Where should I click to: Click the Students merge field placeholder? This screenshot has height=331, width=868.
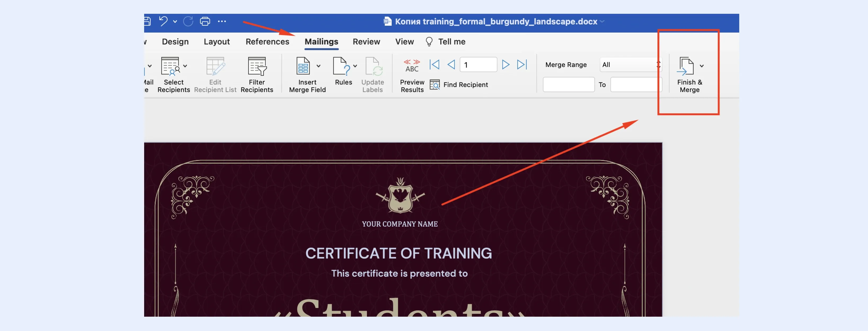[400, 307]
